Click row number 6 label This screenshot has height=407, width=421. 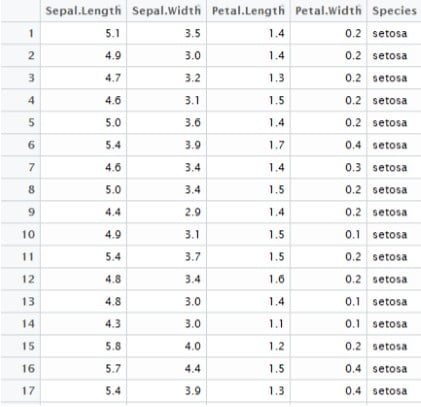[x=31, y=145]
